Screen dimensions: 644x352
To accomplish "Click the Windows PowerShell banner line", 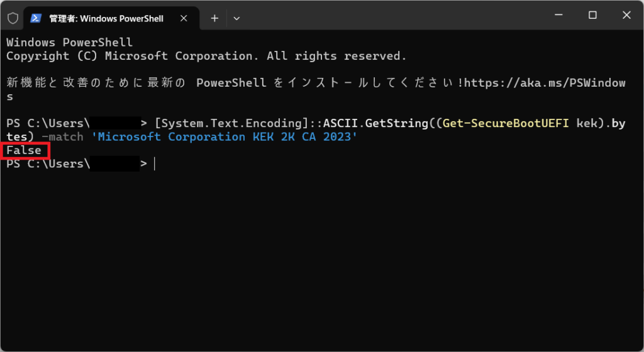I will tap(69, 43).
